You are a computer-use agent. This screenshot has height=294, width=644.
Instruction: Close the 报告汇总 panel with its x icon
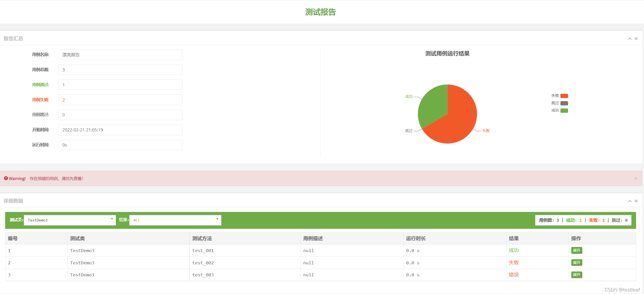pyautogui.click(x=636, y=38)
